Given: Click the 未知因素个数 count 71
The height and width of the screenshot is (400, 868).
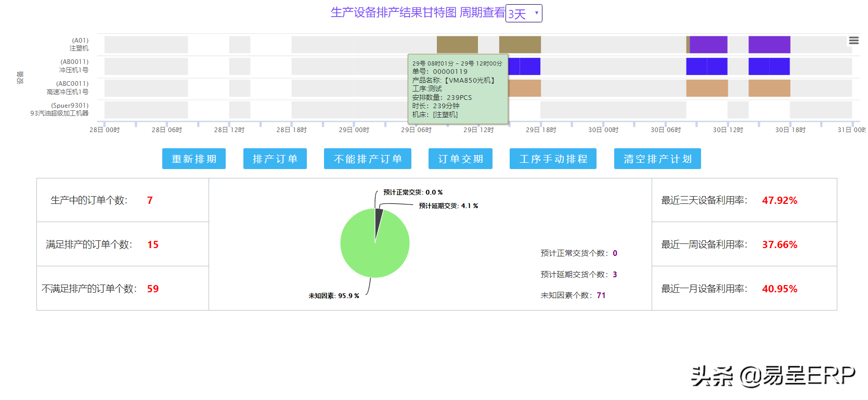Looking at the screenshot, I should pyautogui.click(x=601, y=295).
